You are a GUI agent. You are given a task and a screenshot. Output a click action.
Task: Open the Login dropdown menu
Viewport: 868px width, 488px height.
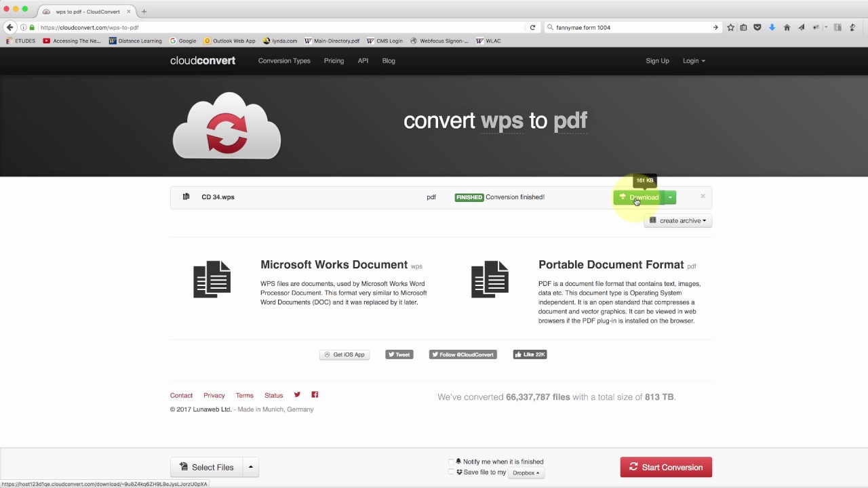click(x=694, y=60)
